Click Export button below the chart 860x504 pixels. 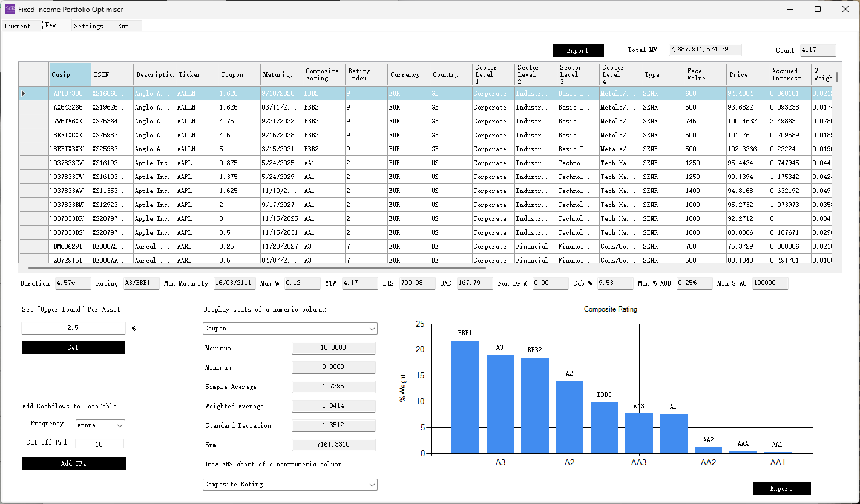(781, 488)
